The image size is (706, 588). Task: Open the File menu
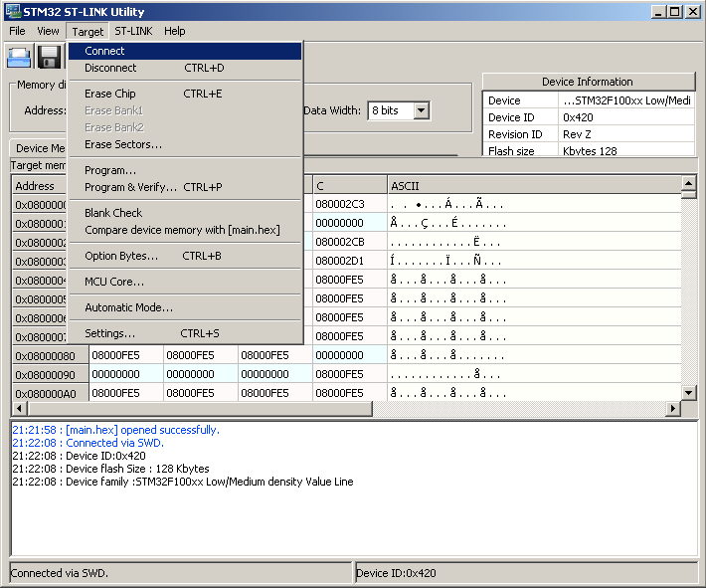click(17, 31)
